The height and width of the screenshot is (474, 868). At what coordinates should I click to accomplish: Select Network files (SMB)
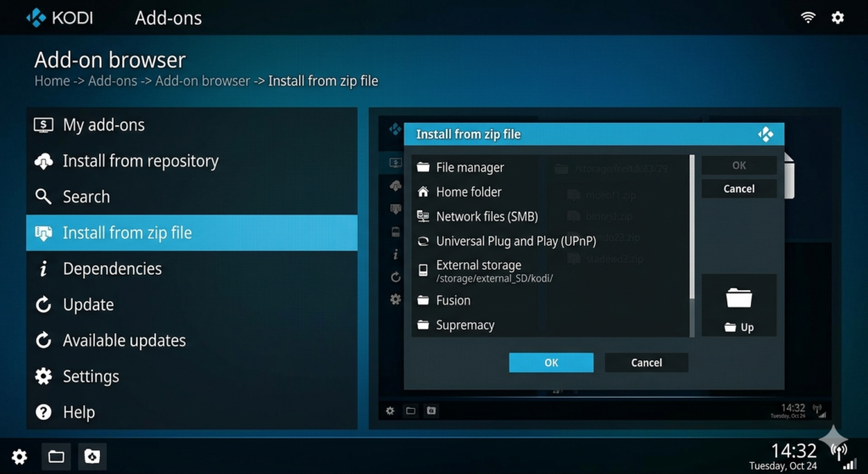551,216
